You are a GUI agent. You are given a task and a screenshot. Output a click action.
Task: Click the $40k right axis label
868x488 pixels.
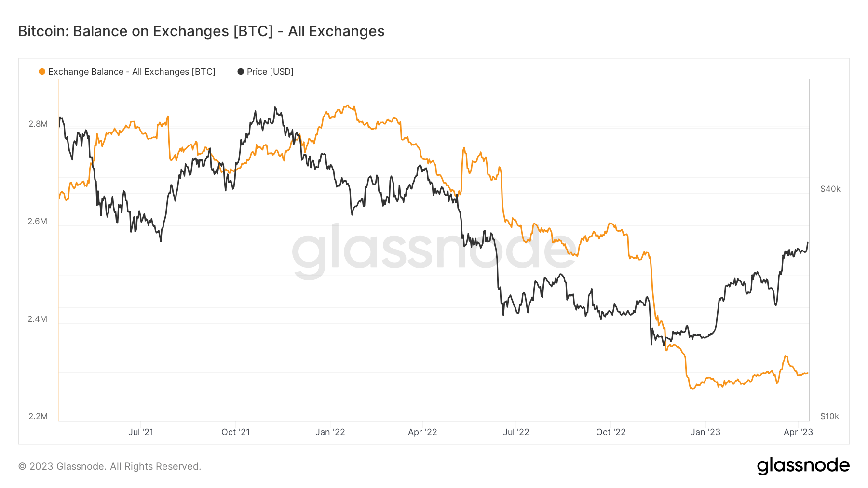tap(830, 189)
